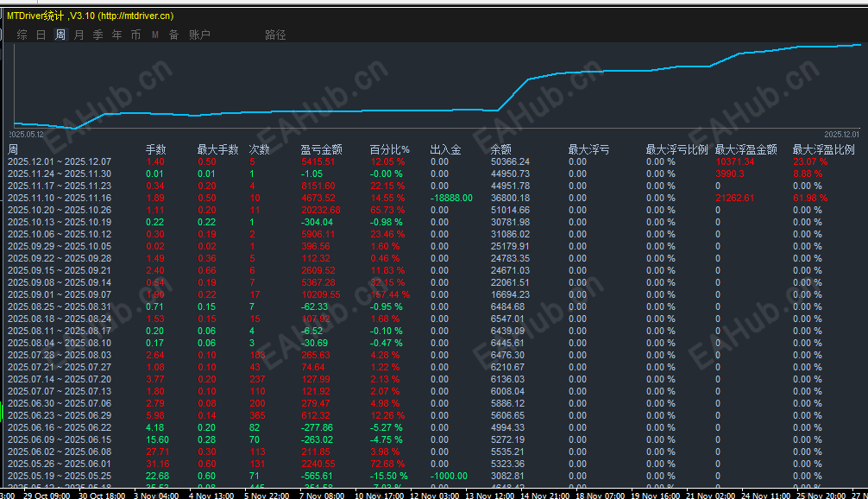This screenshot has height=499, width=868.
Task: Switch to the 备 tab
Action: pyautogui.click(x=173, y=35)
